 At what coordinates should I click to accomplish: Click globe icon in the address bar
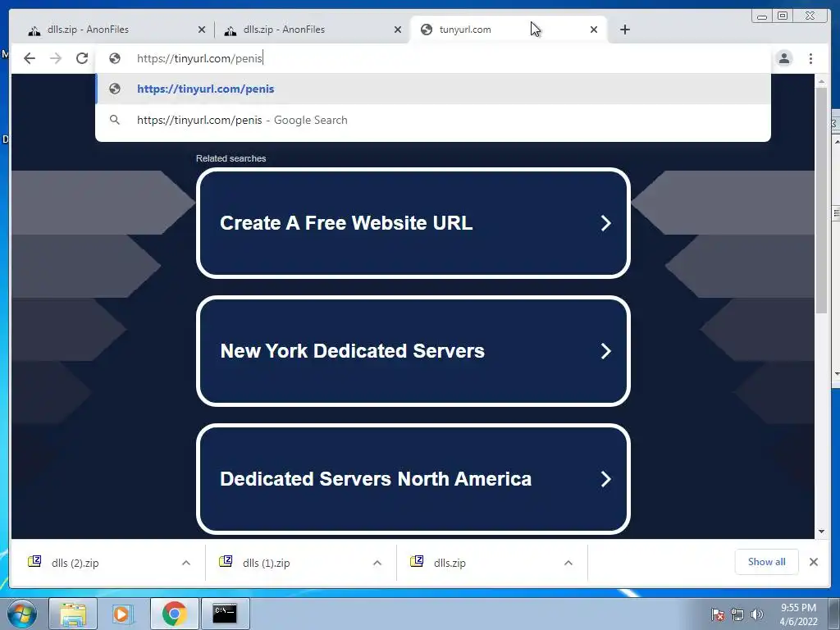point(115,58)
